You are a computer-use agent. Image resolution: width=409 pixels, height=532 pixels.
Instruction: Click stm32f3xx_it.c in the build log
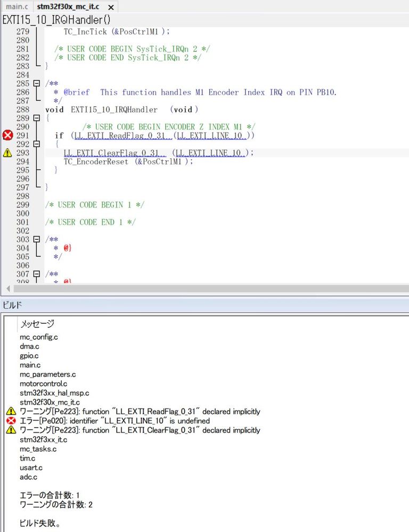click(44, 440)
